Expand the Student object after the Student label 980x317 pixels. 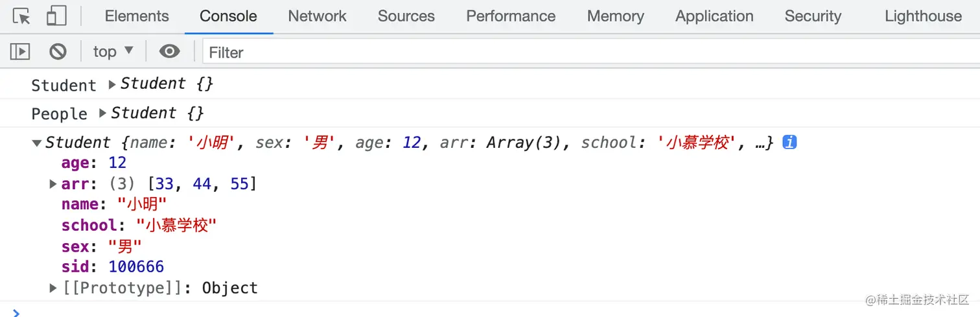[x=112, y=84]
